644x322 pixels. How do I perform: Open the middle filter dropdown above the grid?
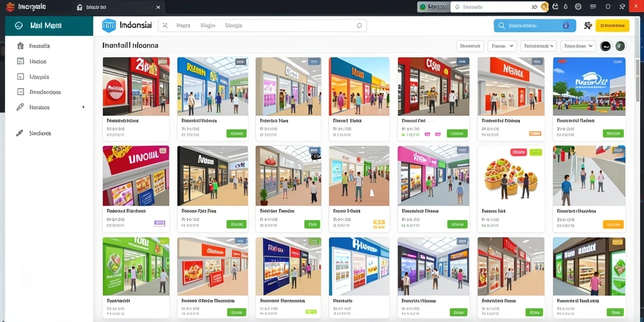tap(538, 46)
